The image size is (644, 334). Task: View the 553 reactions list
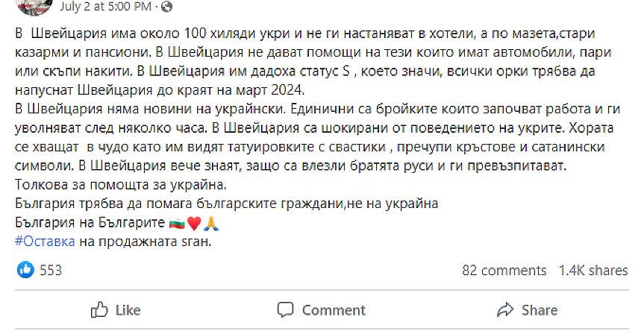[x=51, y=270]
